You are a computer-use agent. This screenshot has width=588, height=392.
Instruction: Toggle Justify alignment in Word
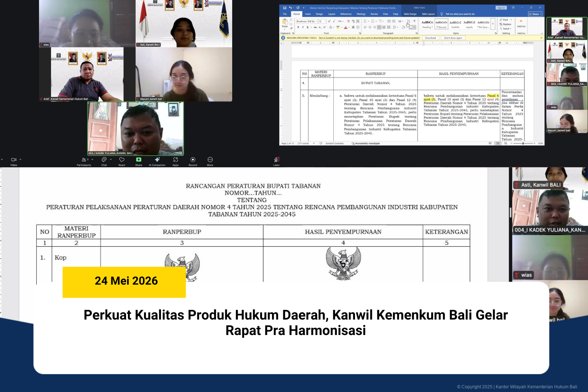coord(379,27)
